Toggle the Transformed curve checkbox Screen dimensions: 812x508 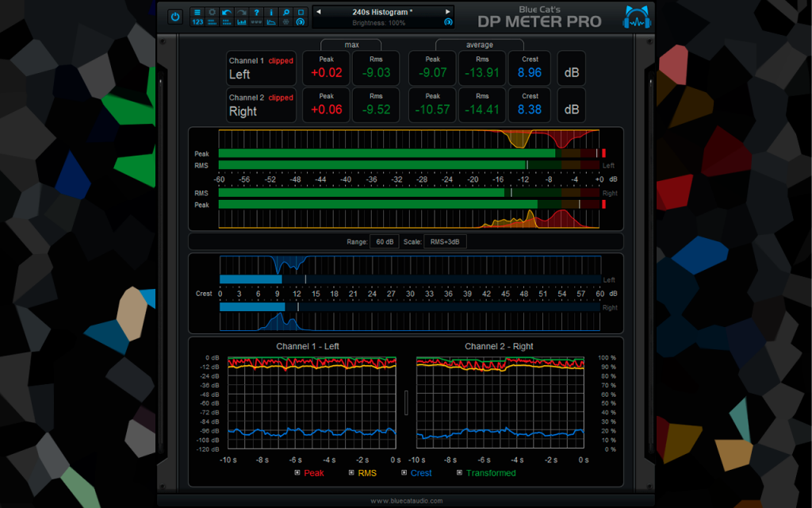click(x=459, y=473)
